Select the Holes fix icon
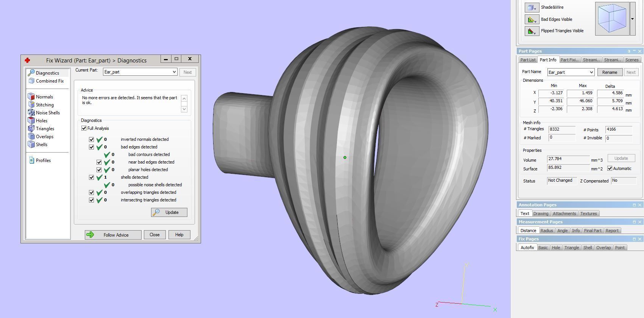 click(31, 121)
